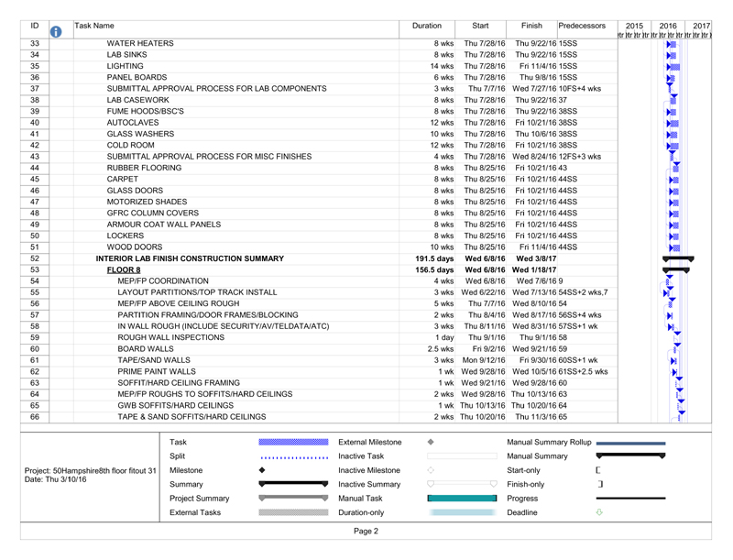Click the WATER HEATERS task name
This screenshot has width=733, height=560.
140,43
